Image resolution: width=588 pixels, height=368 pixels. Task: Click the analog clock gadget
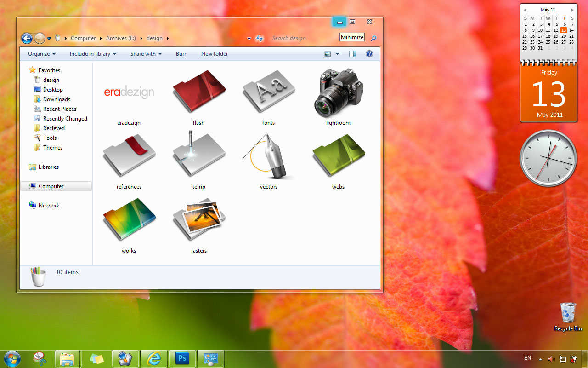[548, 158]
